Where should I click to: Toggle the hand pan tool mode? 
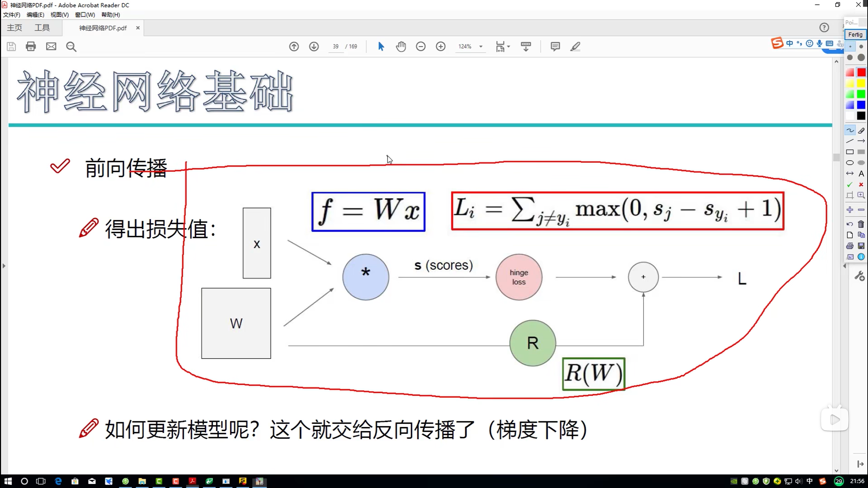click(400, 46)
